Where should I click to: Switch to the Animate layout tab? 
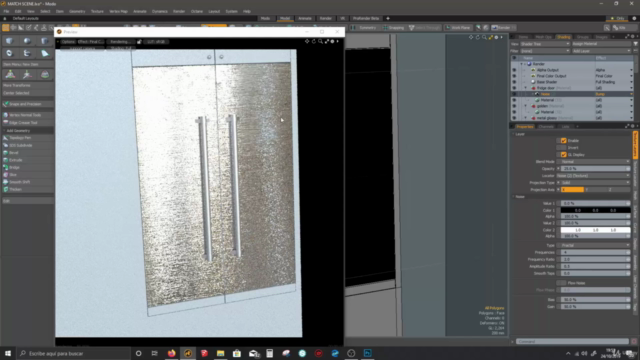click(304, 18)
